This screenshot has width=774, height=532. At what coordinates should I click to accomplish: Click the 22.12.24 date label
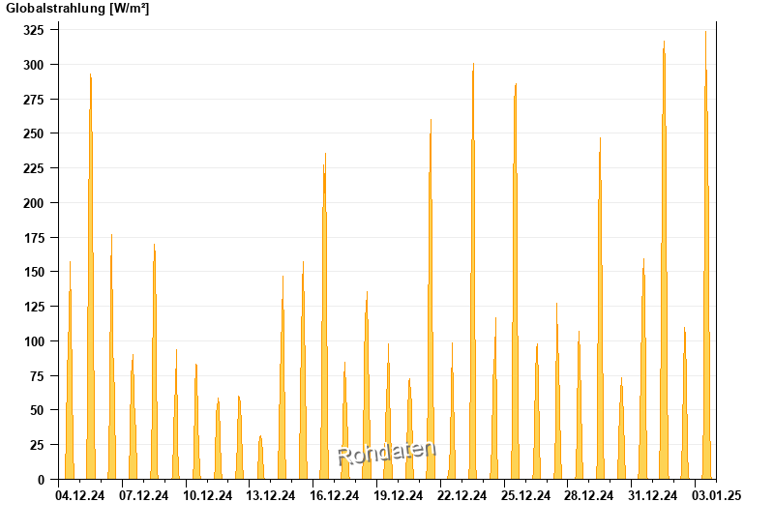[x=462, y=496]
